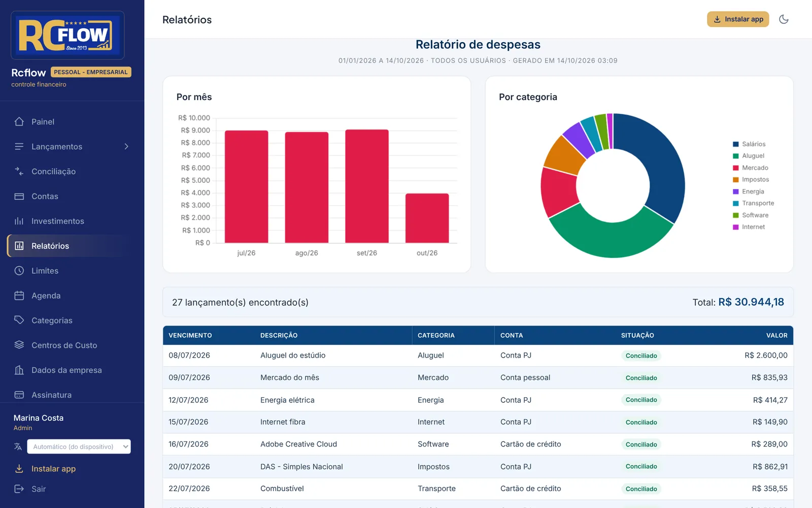Click the Painel home icon

click(x=19, y=122)
